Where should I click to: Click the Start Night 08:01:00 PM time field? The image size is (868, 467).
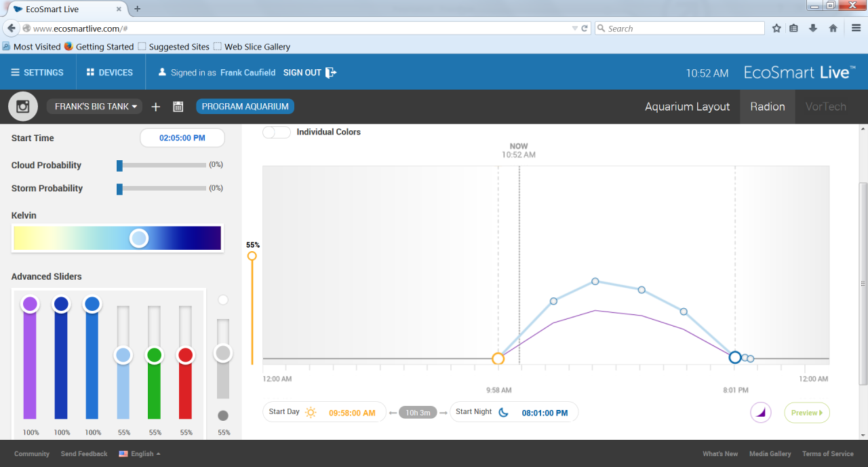(545, 413)
